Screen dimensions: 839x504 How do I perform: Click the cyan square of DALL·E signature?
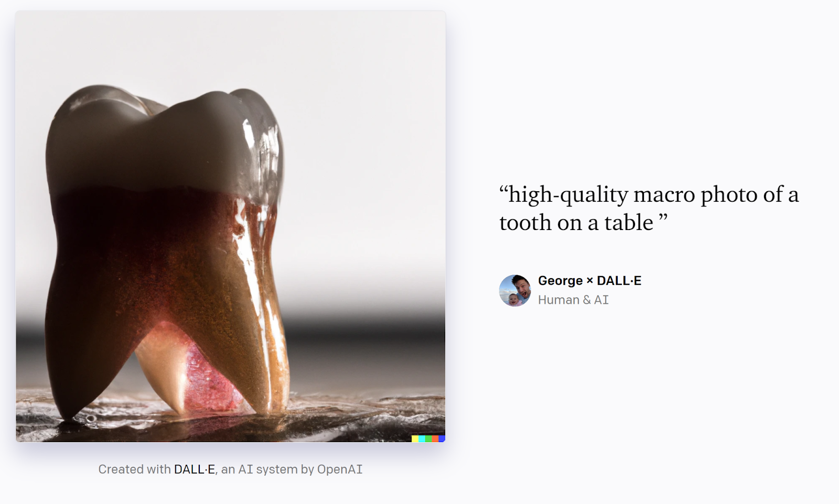tap(422, 439)
